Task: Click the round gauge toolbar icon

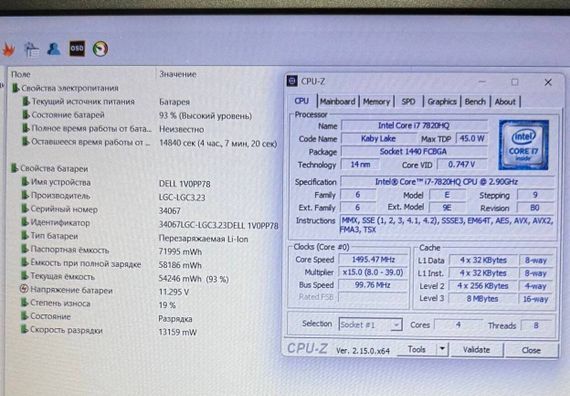Action: (x=100, y=49)
